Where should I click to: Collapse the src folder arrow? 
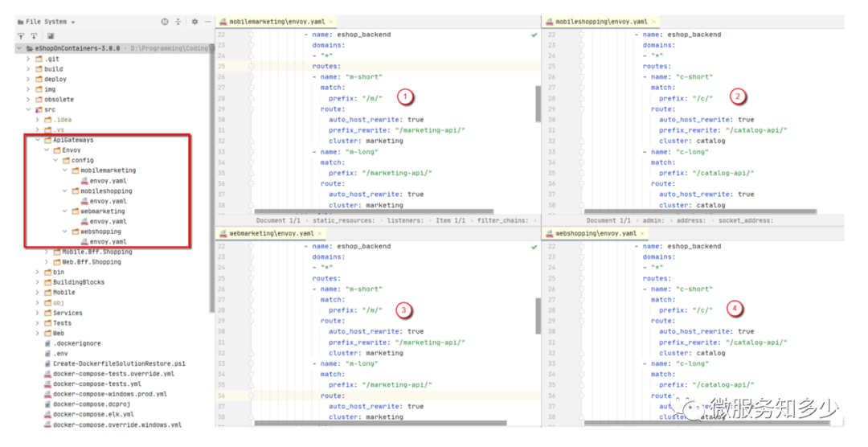pyautogui.click(x=28, y=109)
